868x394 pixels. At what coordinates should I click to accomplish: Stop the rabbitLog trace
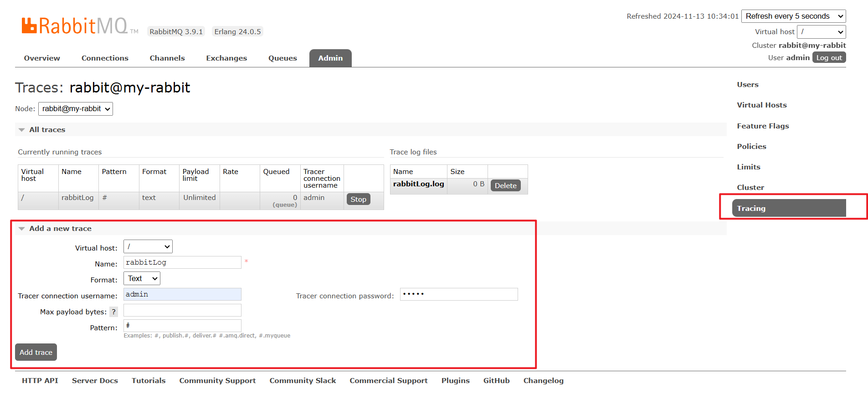click(358, 200)
